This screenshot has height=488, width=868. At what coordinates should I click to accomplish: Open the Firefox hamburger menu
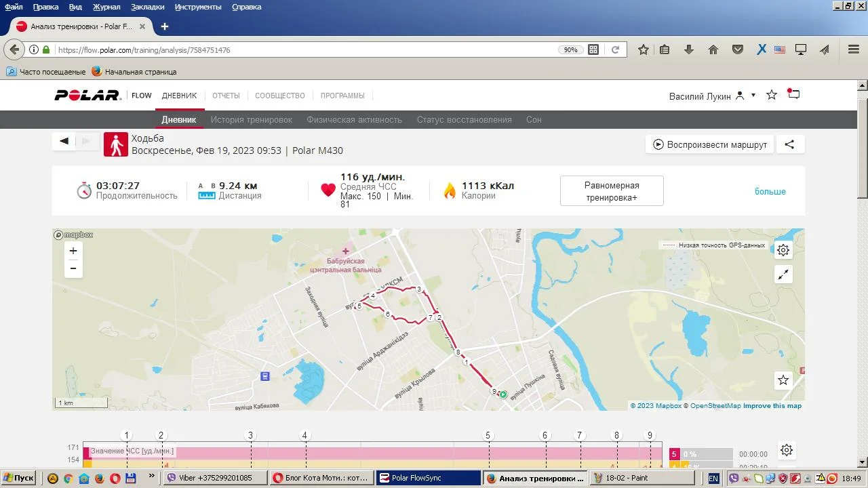pos(854,49)
